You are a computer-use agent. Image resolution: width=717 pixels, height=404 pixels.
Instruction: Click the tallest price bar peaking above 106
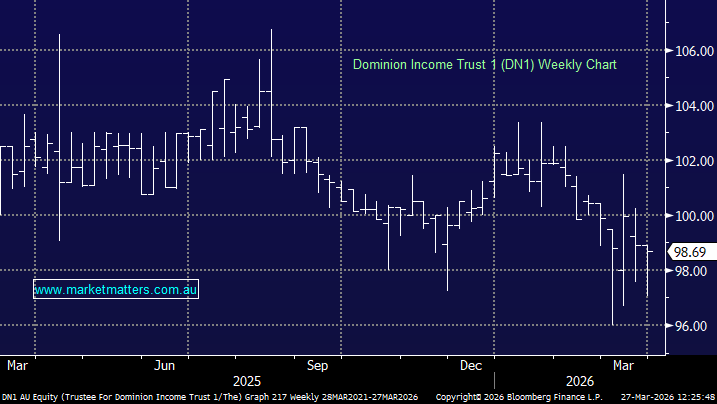(x=271, y=80)
